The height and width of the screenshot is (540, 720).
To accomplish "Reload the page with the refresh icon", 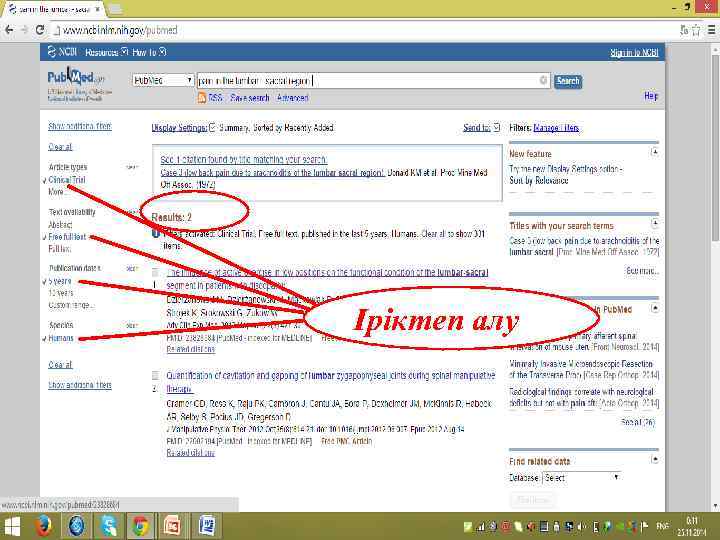I will pos(40,30).
